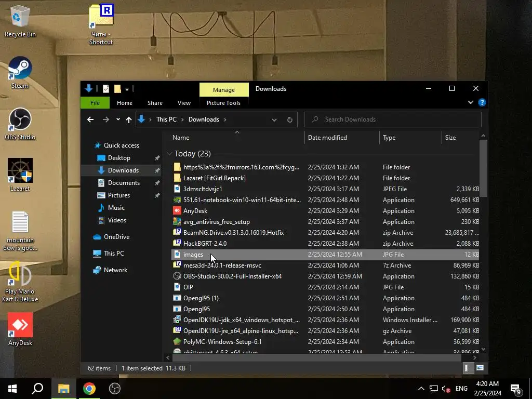Open the network status tray icon
The width and height of the screenshot is (532, 399).
(x=434, y=389)
